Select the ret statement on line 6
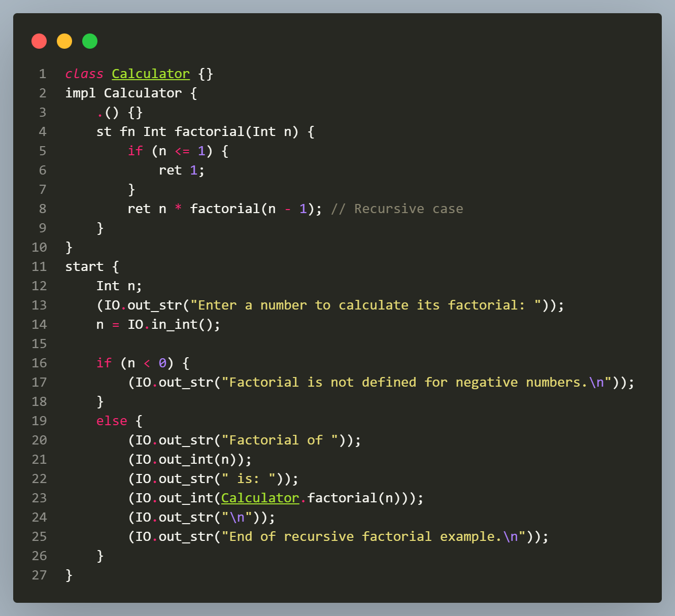Viewport: 675px width, 616px height. (x=181, y=170)
